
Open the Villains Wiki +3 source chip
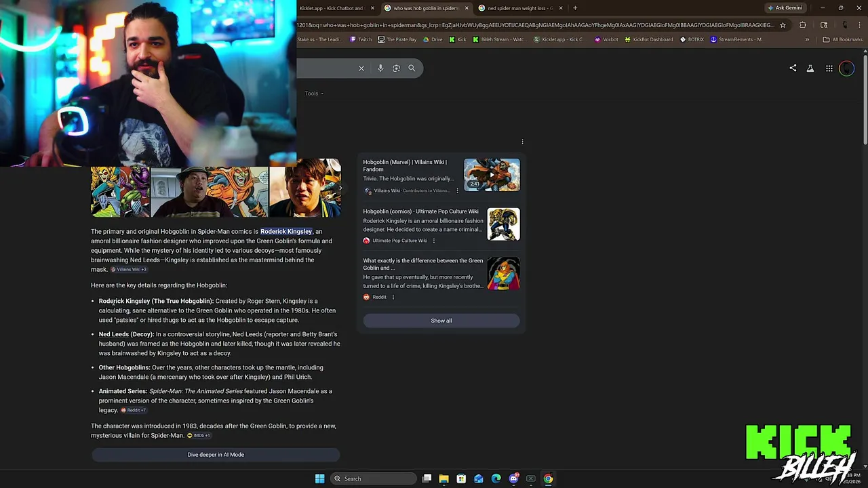click(x=129, y=270)
